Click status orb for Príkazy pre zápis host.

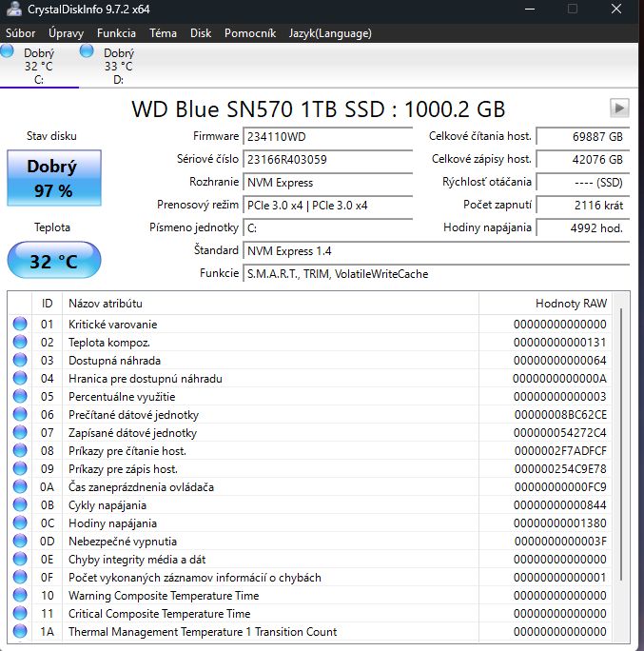click(20, 468)
